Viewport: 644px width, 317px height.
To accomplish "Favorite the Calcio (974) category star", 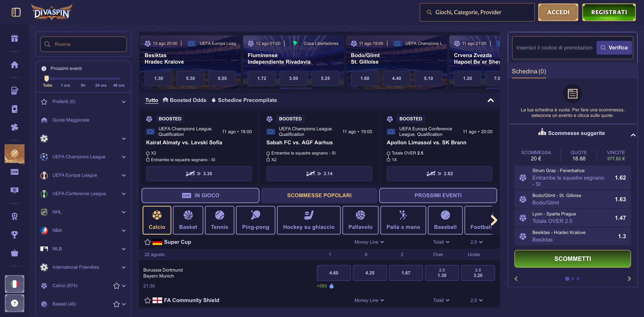I will [x=116, y=286].
